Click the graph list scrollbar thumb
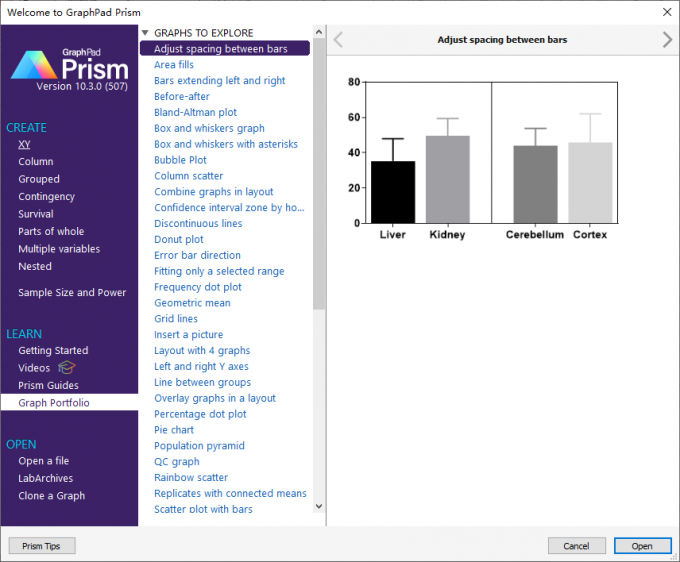Viewport: 680px width, 562px height. (319, 173)
